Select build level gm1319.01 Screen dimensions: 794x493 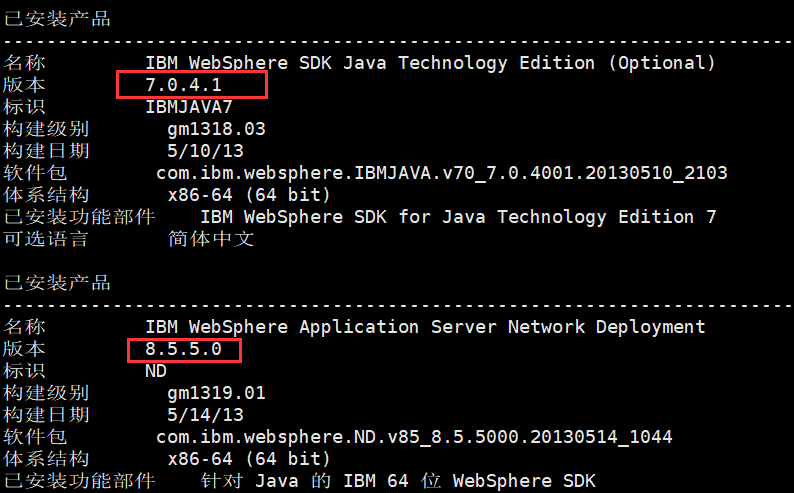click(216, 393)
